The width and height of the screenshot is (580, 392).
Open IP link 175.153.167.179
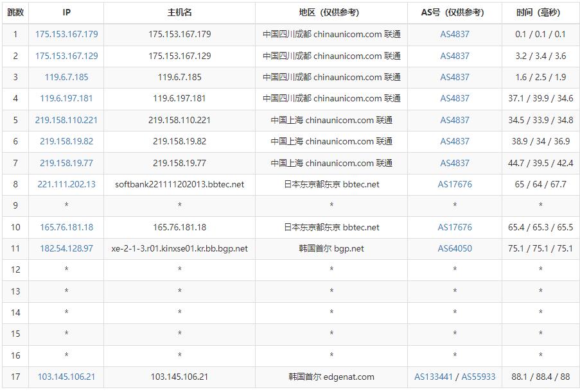point(67,35)
